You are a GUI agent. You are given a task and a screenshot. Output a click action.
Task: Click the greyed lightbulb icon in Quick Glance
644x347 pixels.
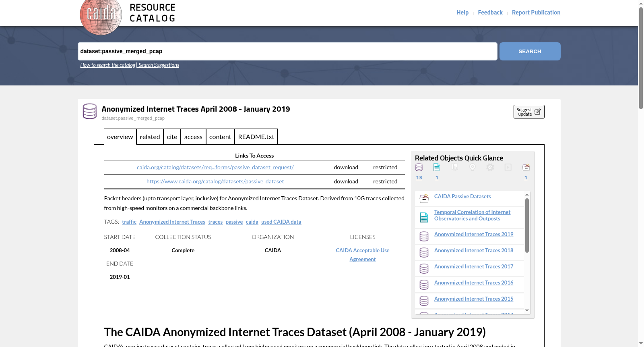pos(473,167)
